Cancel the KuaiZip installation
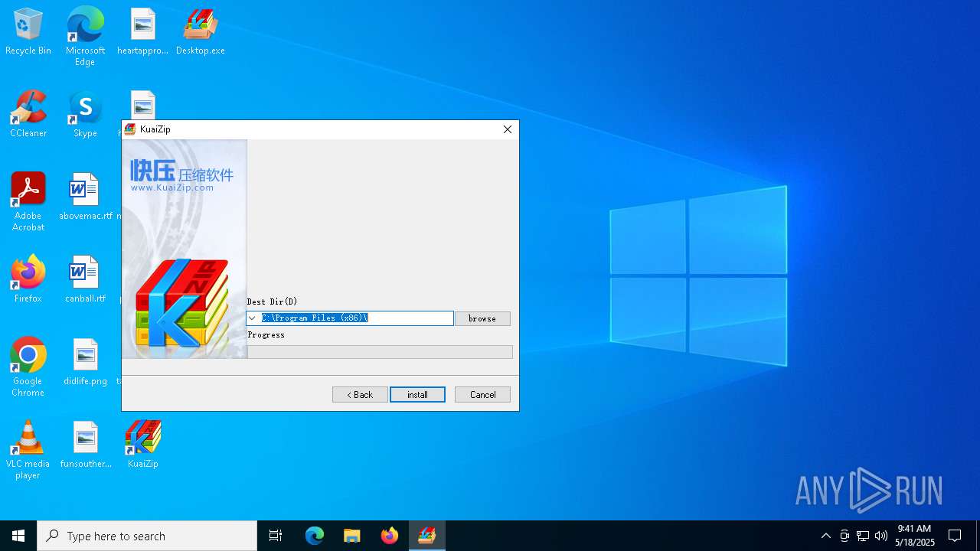This screenshot has height=551, width=980. pyautogui.click(x=482, y=395)
